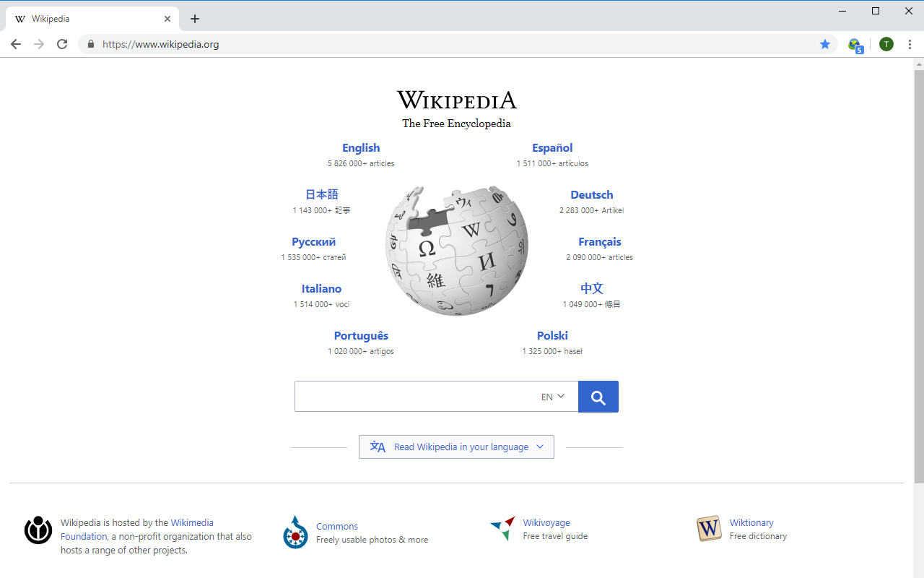Open the EN search language dropdown
The height and width of the screenshot is (578, 924).
tap(553, 397)
